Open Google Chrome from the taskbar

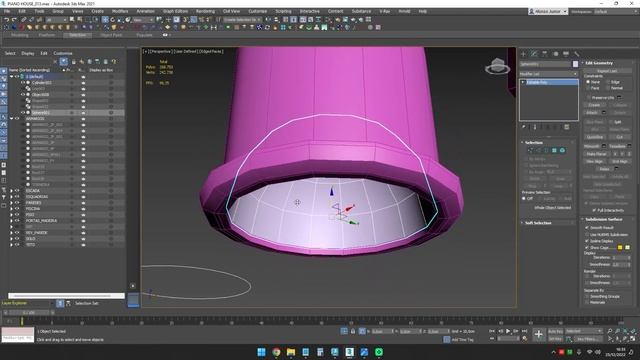click(x=276, y=352)
